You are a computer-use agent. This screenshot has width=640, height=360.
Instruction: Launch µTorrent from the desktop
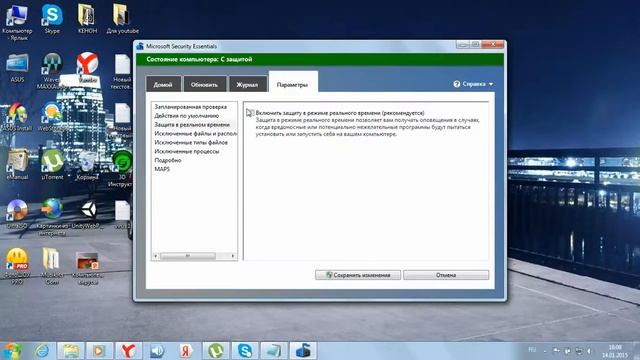52,164
